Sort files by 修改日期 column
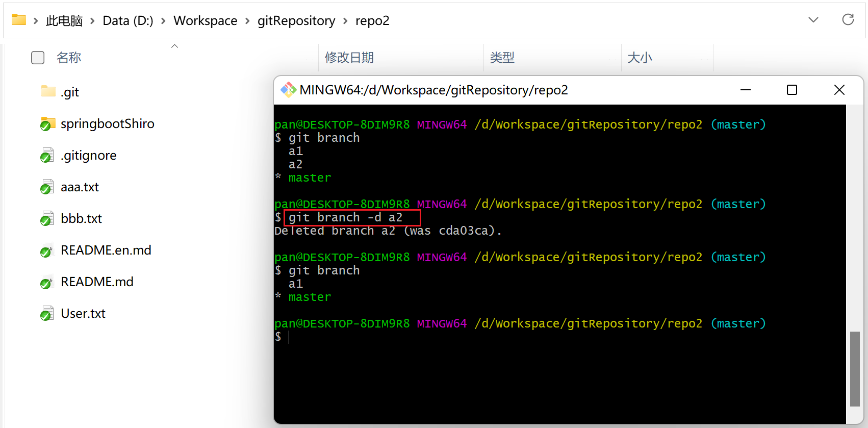This screenshot has height=428, width=868. pos(349,58)
